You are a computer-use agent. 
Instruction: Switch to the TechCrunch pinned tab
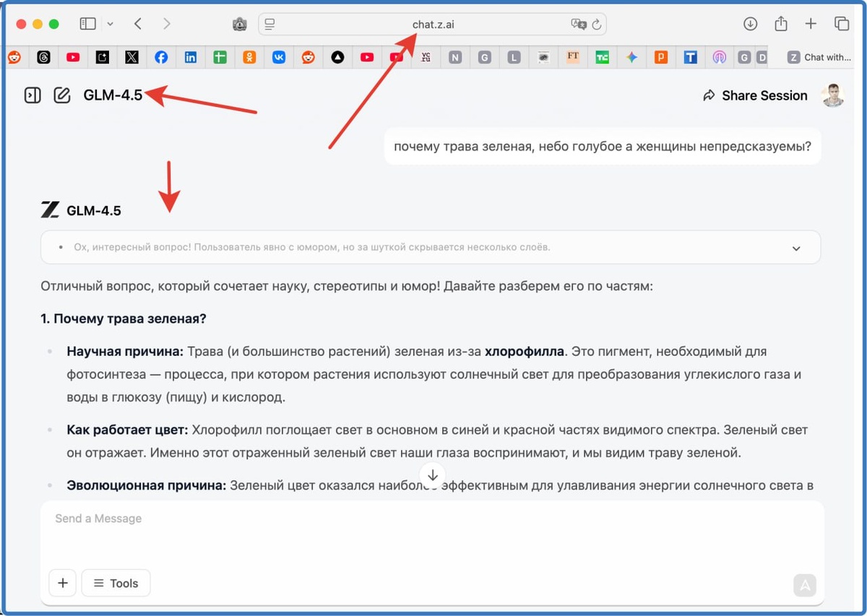point(603,57)
